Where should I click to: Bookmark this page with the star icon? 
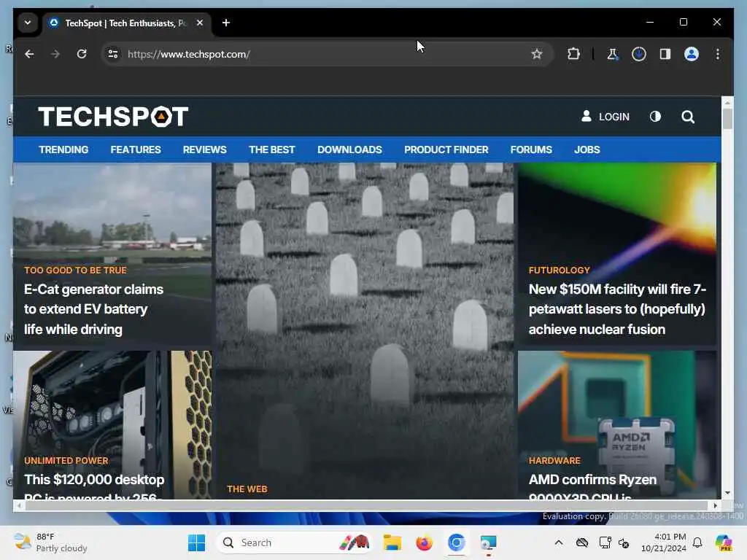click(537, 54)
